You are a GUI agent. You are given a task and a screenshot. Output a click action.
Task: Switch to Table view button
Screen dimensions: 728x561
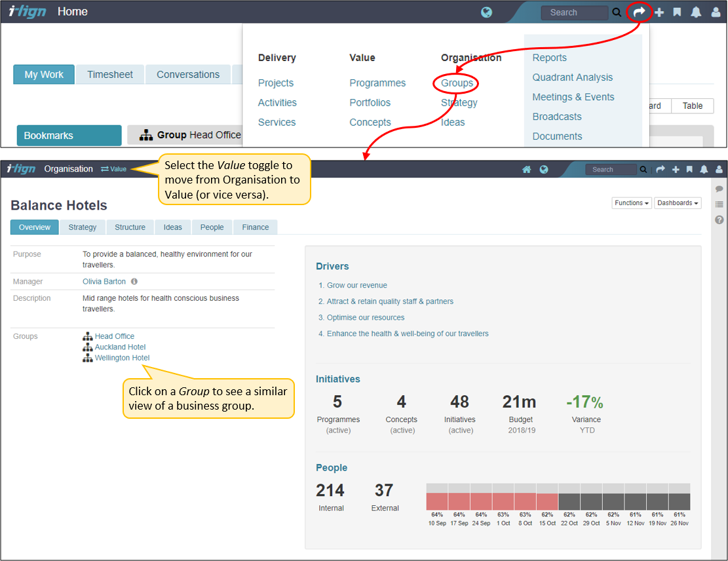click(692, 106)
